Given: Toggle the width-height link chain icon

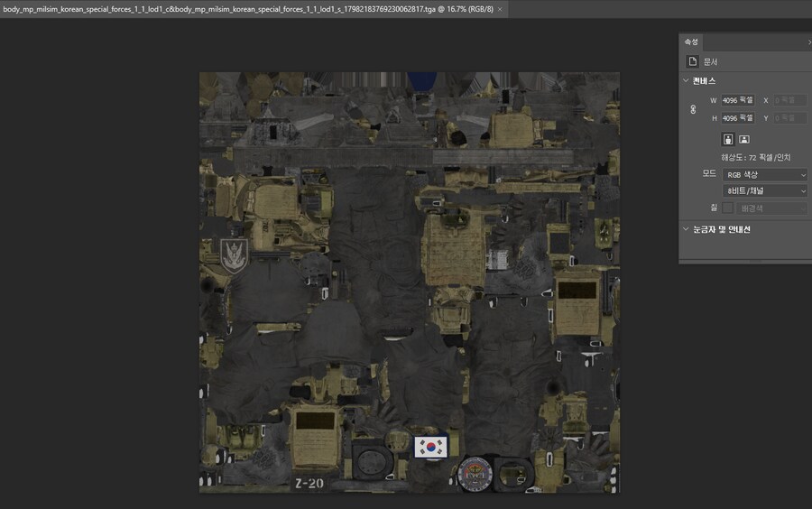Looking at the screenshot, I should [x=693, y=109].
